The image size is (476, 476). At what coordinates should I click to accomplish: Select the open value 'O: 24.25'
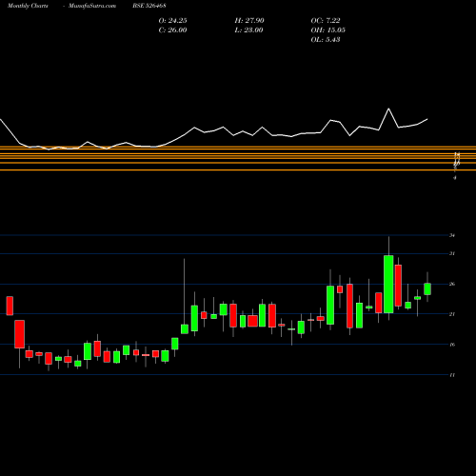click(x=172, y=21)
